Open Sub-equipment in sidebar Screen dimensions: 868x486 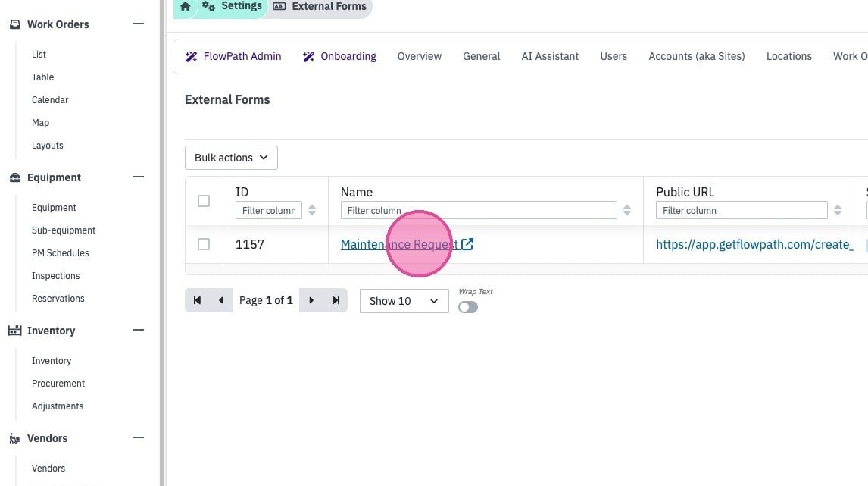click(x=63, y=230)
